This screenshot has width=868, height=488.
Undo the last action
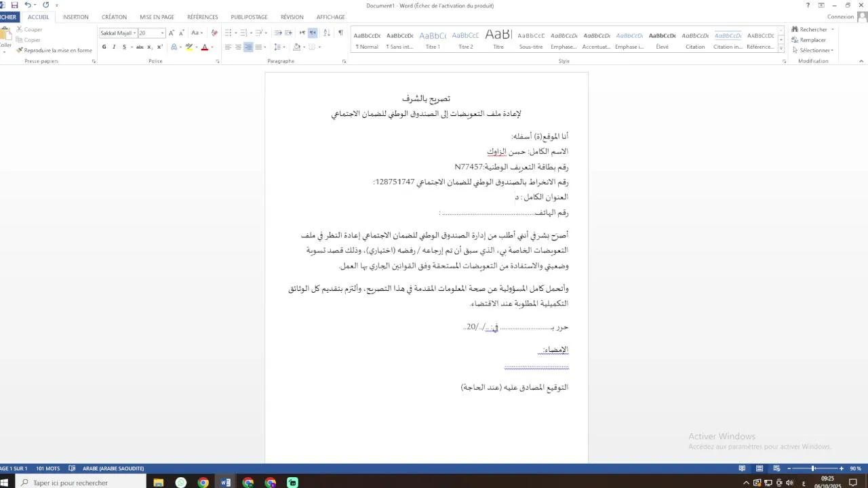(28, 5)
